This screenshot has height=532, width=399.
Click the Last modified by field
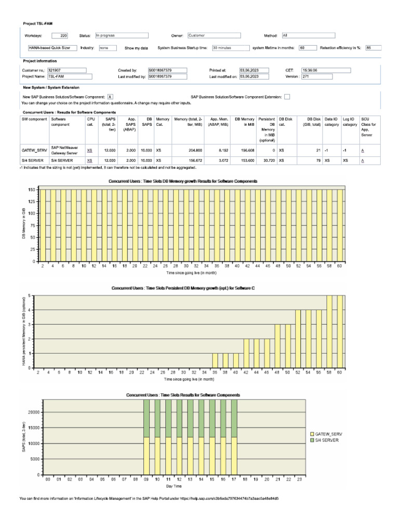(167, 76)
